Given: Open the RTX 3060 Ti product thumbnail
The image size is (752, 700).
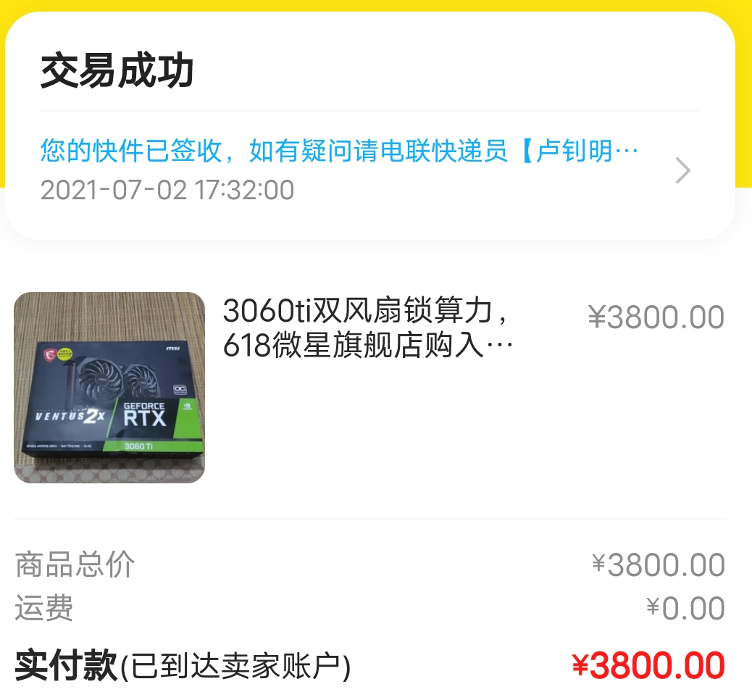Looking at the screenshot, I should [x=109, y=387].
